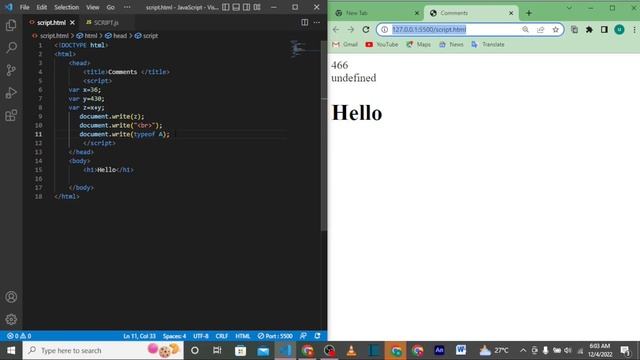Toggle the panel layout icon
The width and height of the screenshot is (640, 360).
[236, 7]
